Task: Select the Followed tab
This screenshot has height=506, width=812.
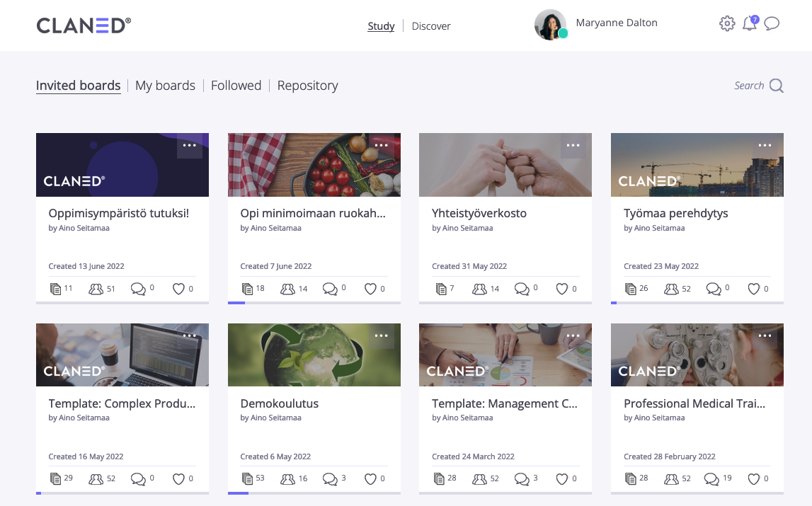Action: 236,86
